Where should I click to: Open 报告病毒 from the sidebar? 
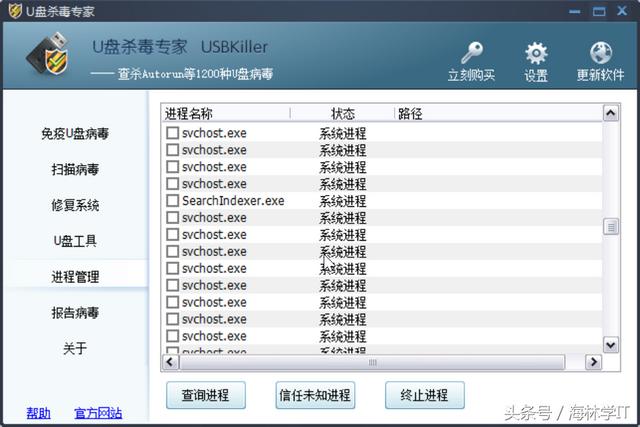click(x=75, y=313)
